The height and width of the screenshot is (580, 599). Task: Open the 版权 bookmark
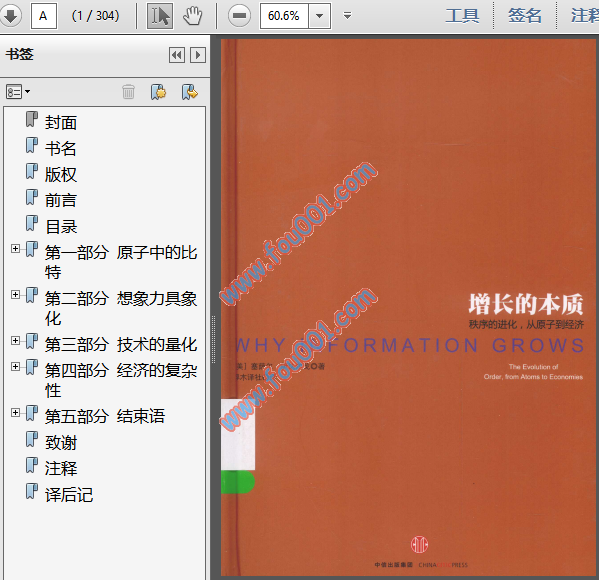pyautogui.click(x=61, y=175)
